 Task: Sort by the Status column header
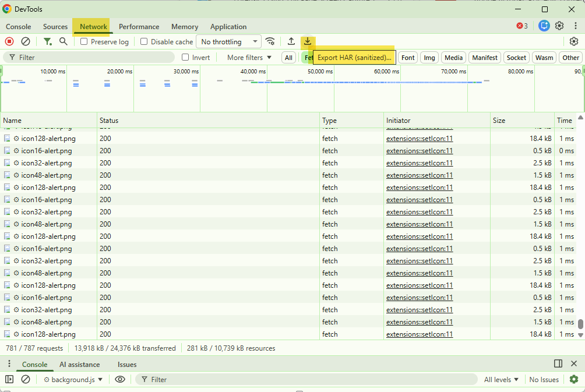[x=208, y=121]
